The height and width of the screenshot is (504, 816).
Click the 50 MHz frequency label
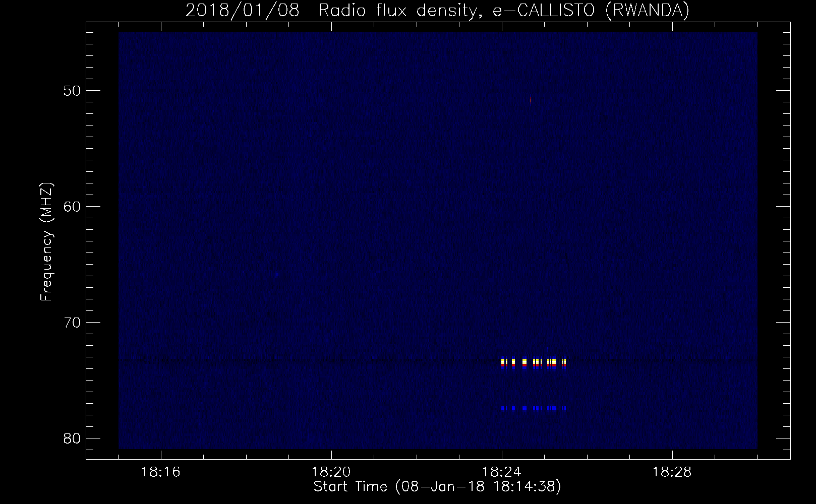[73, 91]
